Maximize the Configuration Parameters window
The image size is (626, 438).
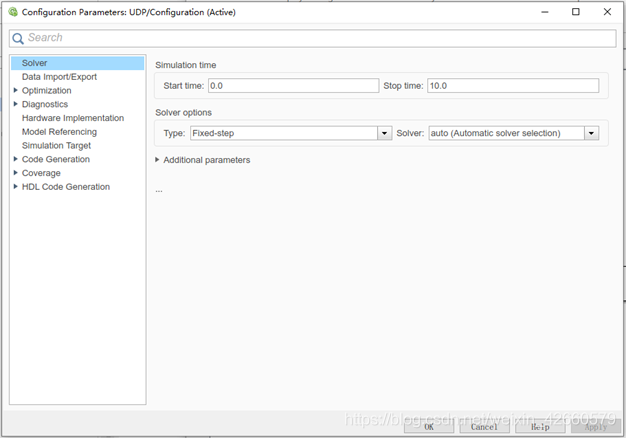tap(576, 12)
